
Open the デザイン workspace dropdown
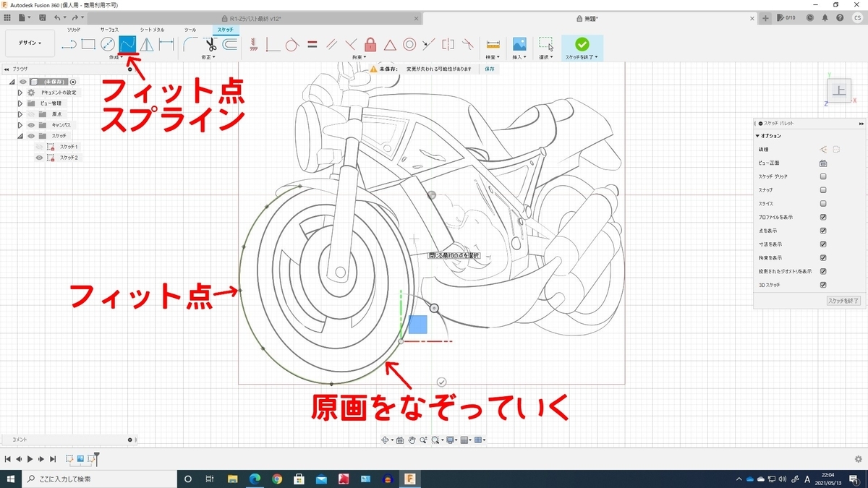coord(29,43)
